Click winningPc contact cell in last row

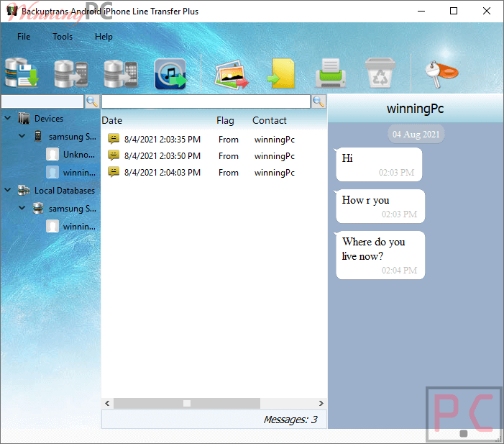point(274,173)
